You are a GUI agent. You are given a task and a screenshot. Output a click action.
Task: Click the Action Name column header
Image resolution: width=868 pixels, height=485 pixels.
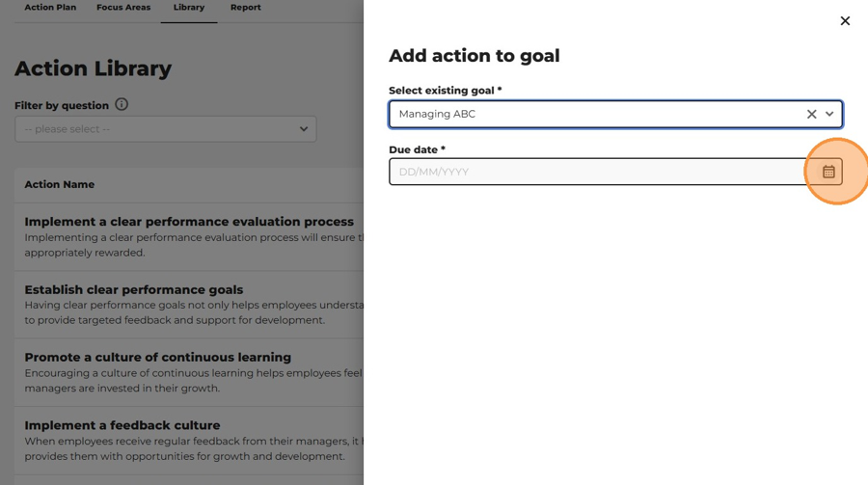59,184
